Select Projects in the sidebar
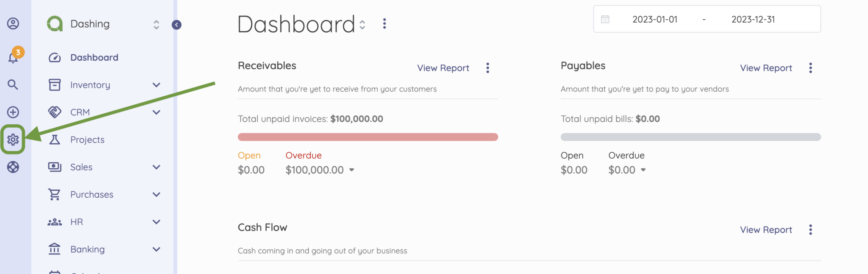Image resolution: width=868 pixels, height=274 pixels. [x=87, y=139]
